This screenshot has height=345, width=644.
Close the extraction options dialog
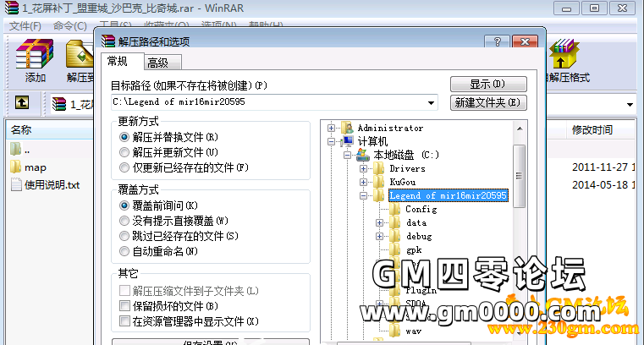[525, 41]
